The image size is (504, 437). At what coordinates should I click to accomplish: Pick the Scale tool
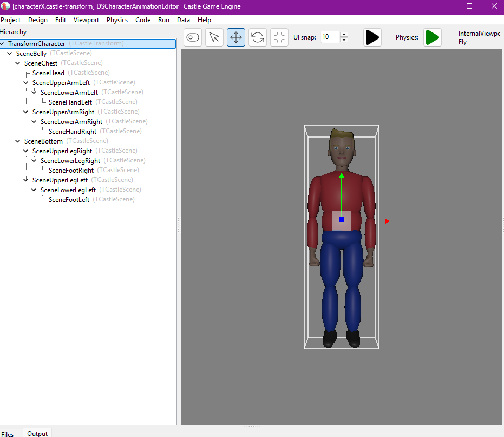pos(279,37)
